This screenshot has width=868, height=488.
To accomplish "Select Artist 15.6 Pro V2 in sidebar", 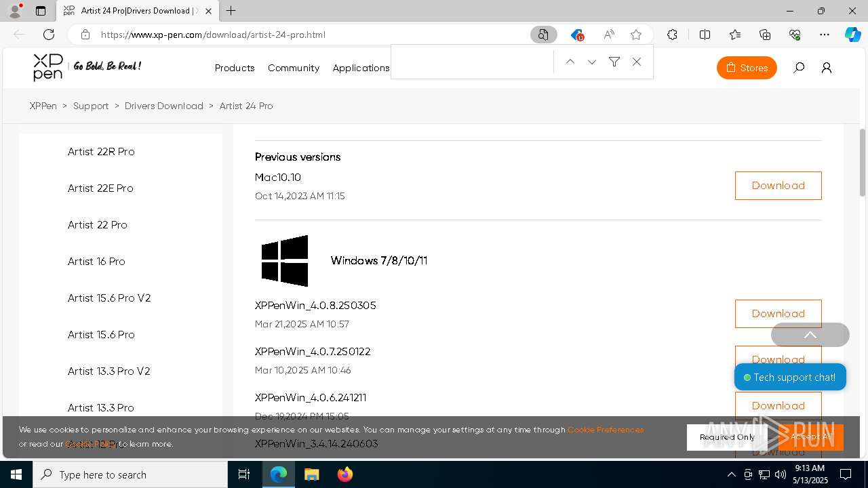I will pos(109,298).
